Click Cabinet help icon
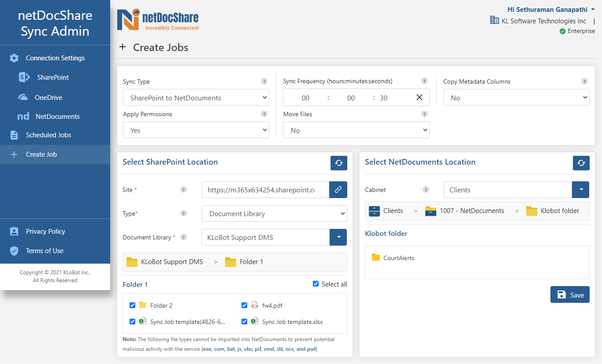 tap(426, 190)
